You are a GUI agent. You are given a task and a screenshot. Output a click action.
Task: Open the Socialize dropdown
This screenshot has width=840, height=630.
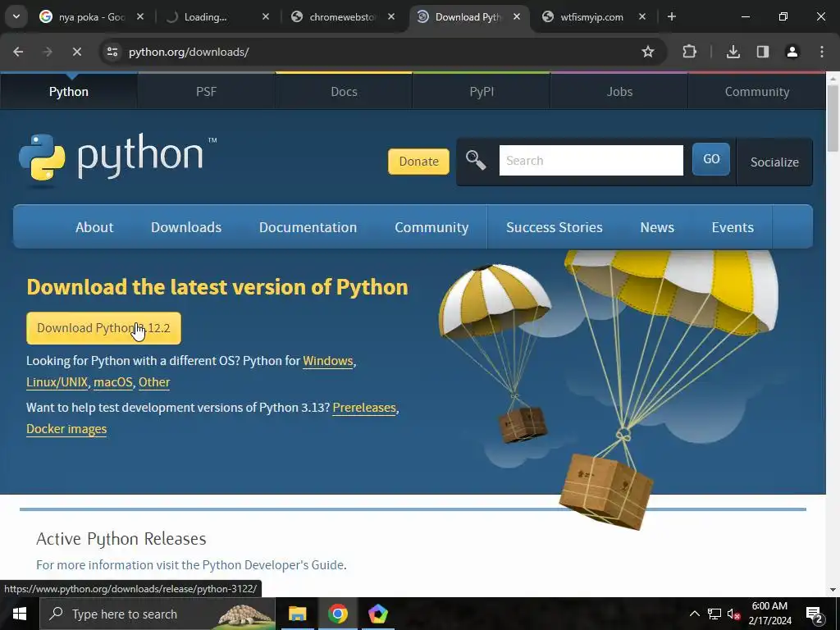point(774,162)
